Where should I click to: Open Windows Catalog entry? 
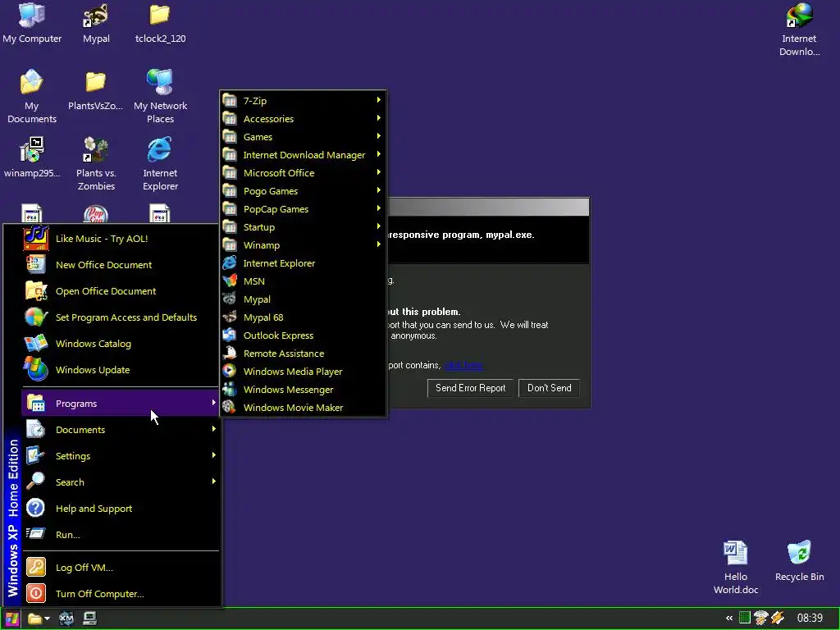point(120,344)
